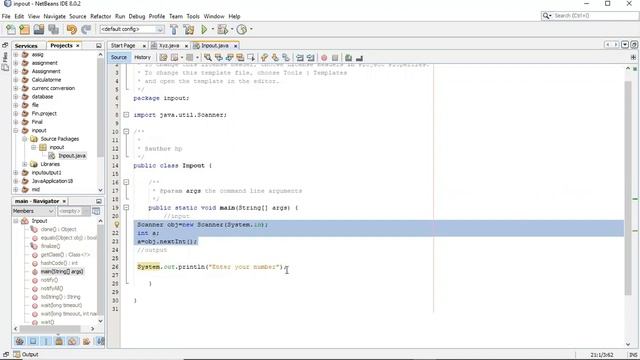Open the Refactor menu

pyautogui.click(x=100, y=16)
